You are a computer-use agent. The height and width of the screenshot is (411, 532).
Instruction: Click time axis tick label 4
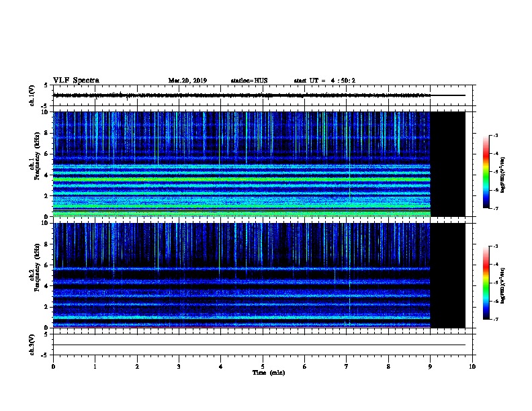point(220,367)
